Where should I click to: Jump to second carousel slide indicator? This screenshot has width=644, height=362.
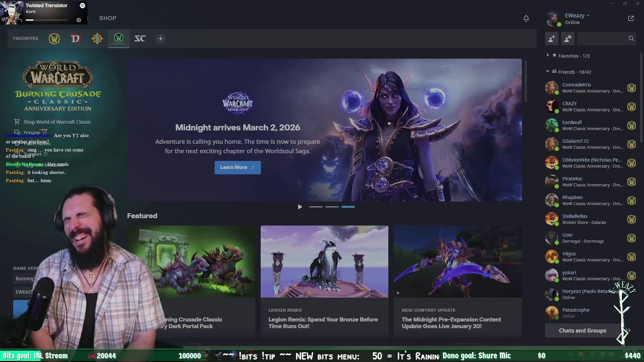(x=332, y=207)
